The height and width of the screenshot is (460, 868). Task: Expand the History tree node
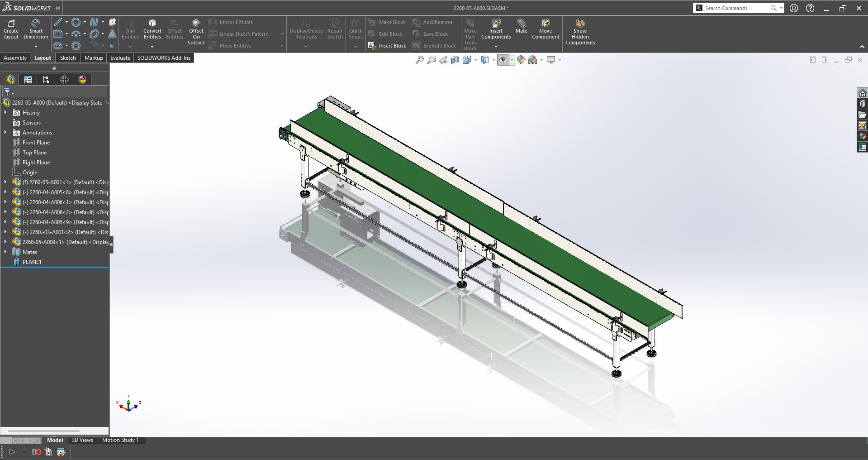pos(5,113)
